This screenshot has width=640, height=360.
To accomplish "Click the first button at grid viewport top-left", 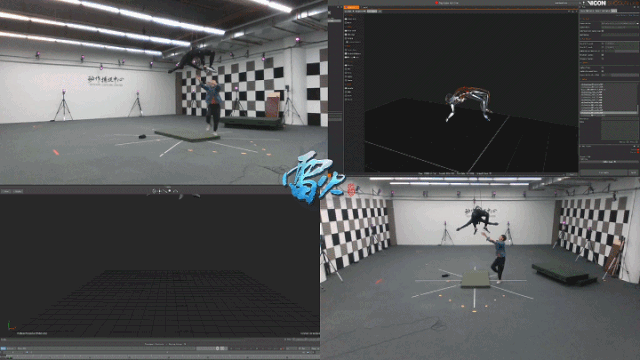I will 7,191.
